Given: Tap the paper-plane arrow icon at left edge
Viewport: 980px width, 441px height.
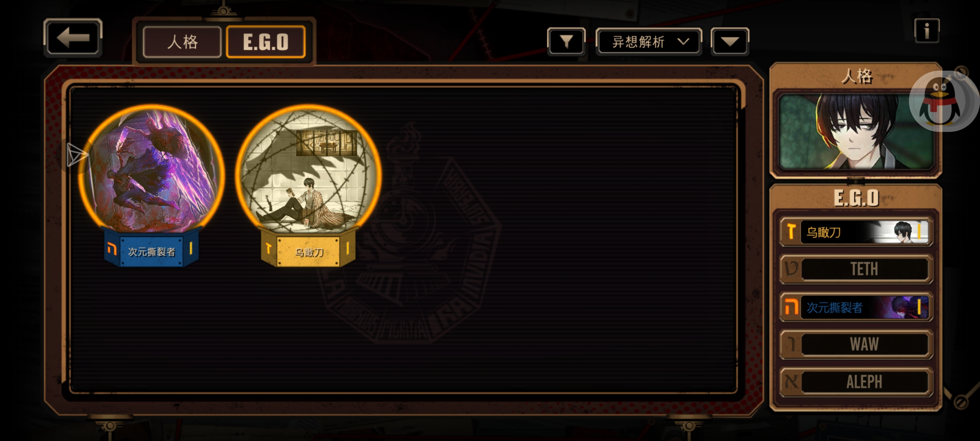Looking at the screenshot, I should (77, 155).
